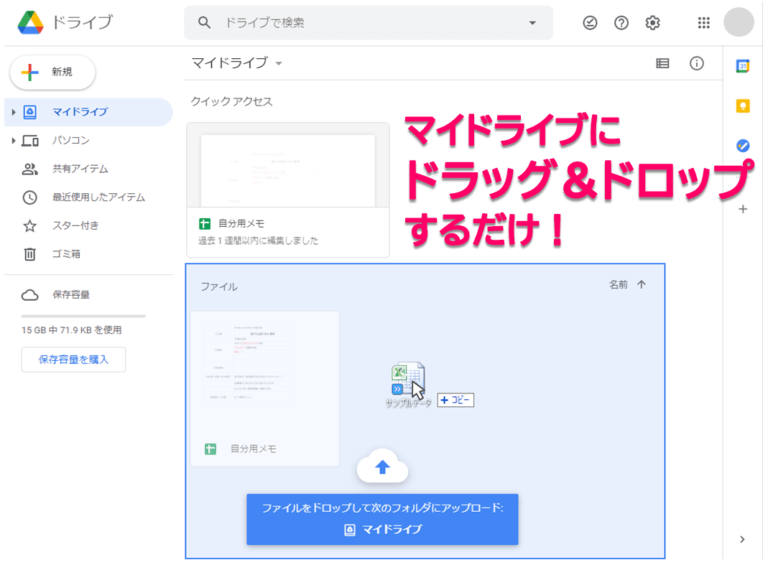This screenshot has height=565, width=768.
Task: Open the Google apps grid
Action: point(704,23)
